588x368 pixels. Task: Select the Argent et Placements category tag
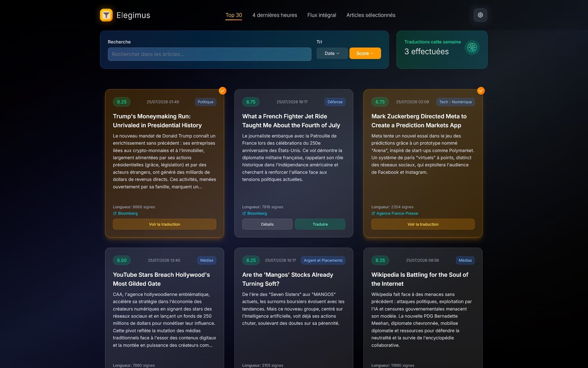pyautogui.click(x=323, y=260)
